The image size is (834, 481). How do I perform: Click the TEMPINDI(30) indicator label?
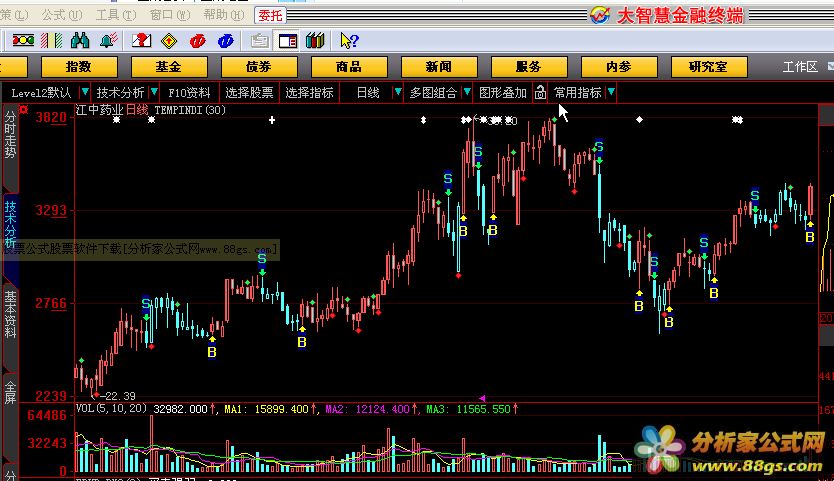190,110
